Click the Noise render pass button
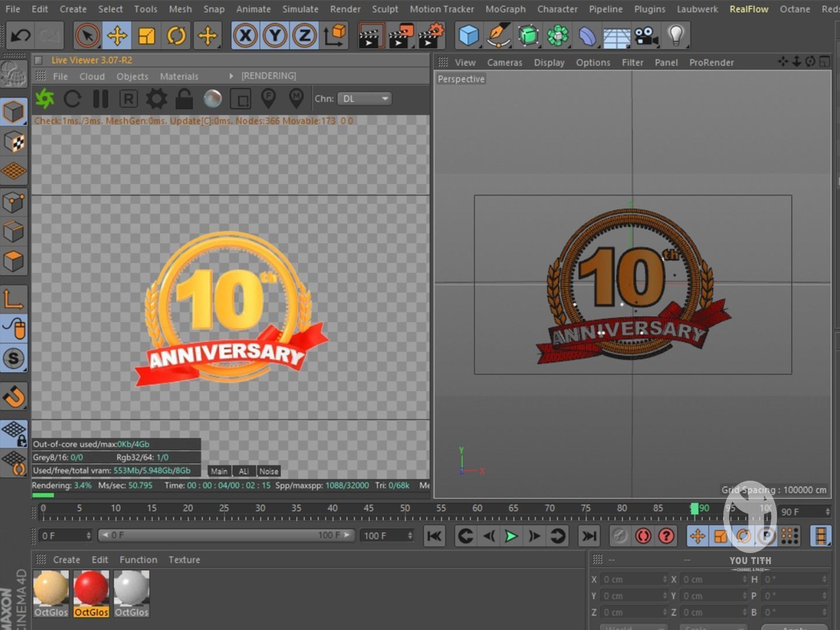 (x=269, y=471)
